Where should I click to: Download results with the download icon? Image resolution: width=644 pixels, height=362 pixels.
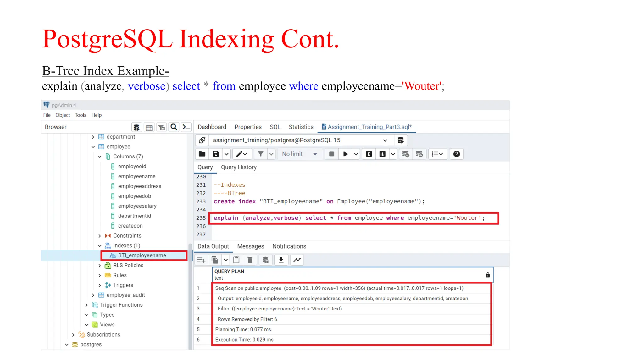(x=281, y=260)
